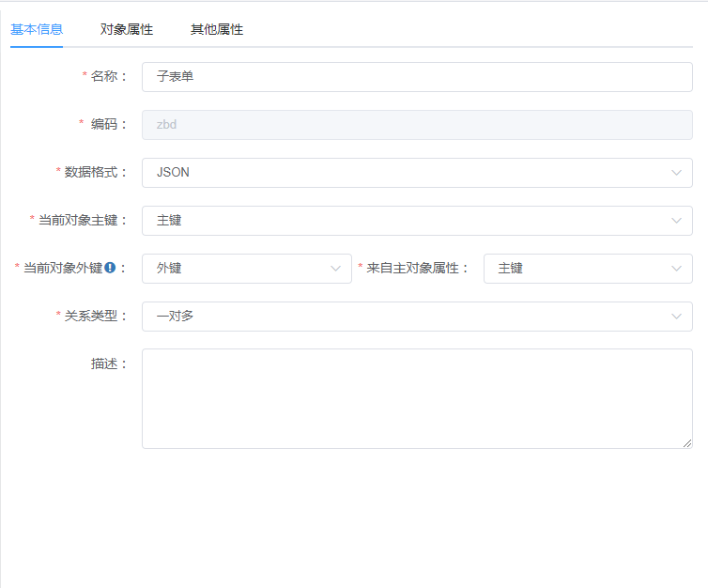Screen dimensions: 708x588
Task: Click the disabled 编码 field showing zbd
Action: [417, 125]
